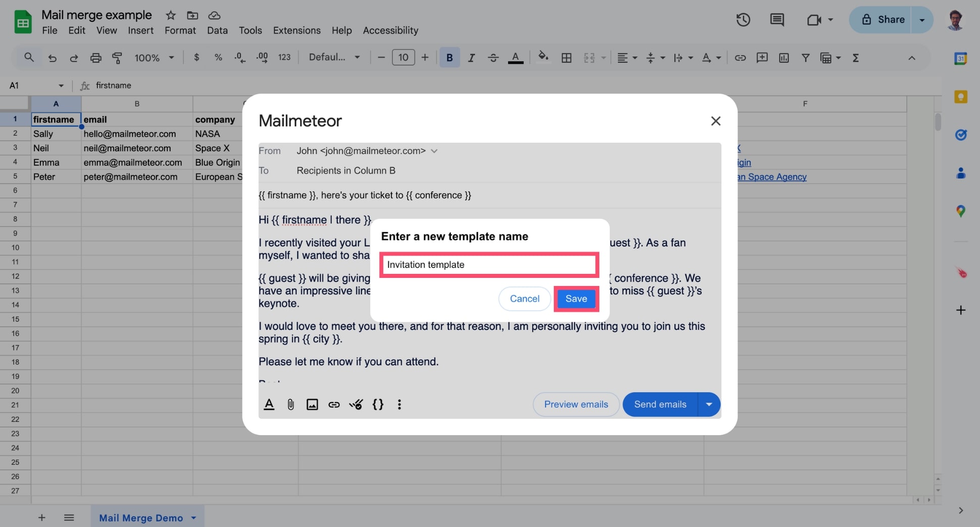
Task: Open the font family dropdown
Action: [x=334, y=58]
